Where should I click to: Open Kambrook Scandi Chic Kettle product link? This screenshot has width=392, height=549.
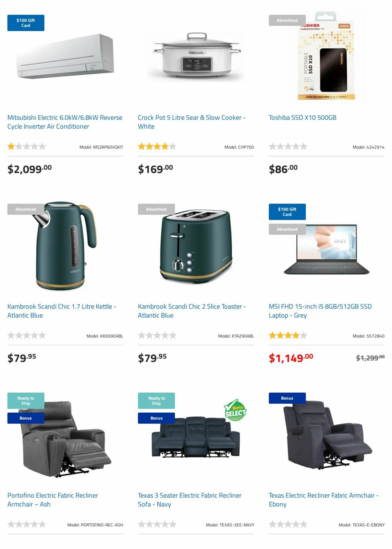(x=62, y=311)
